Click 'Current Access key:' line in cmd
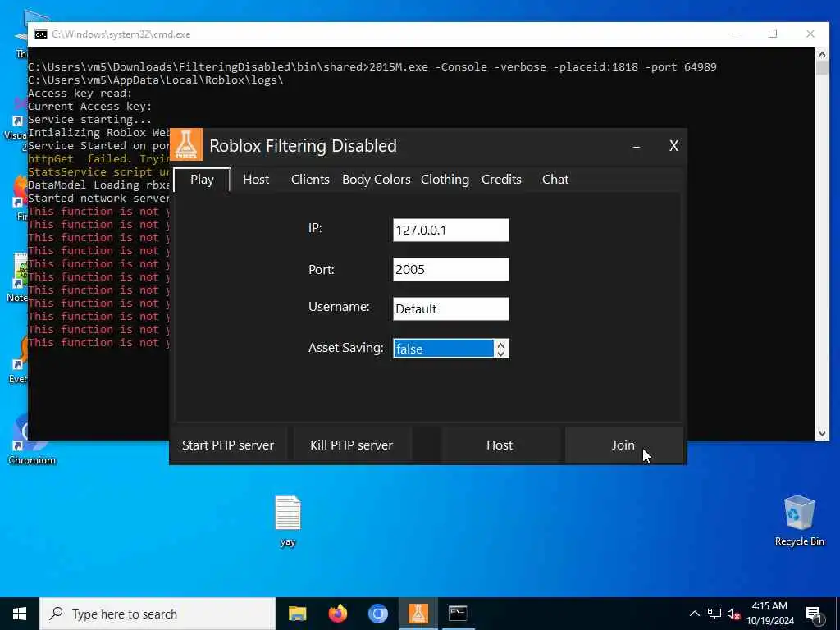 click(x=89, y=106)
